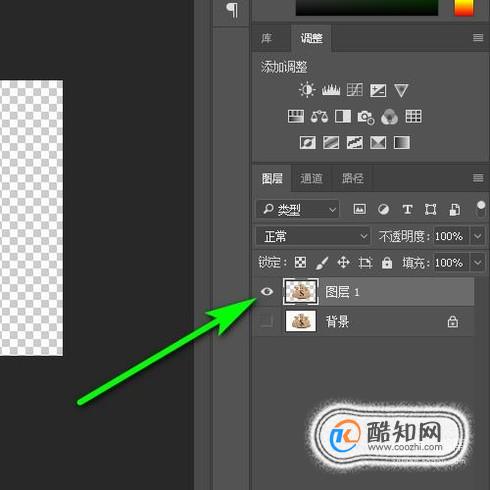
Task: Expand the 不透明度 opacity dropdown arrow
Action: 478,236
